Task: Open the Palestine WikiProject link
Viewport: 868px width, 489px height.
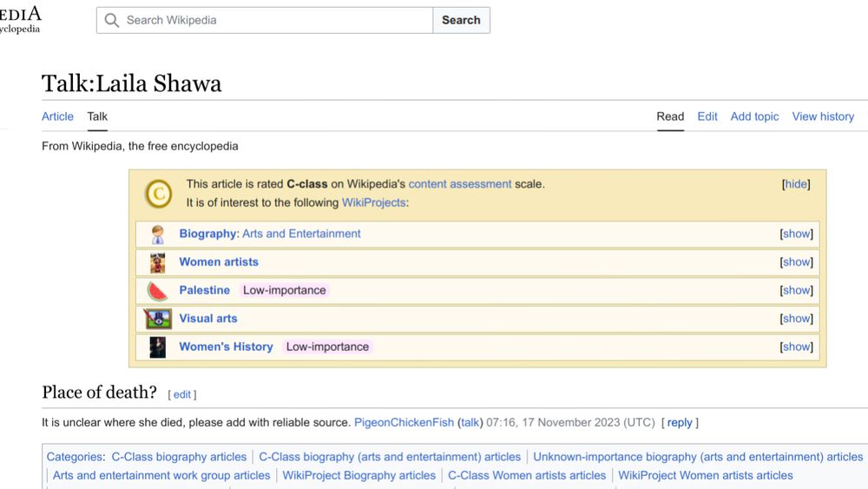Action: 204,291
